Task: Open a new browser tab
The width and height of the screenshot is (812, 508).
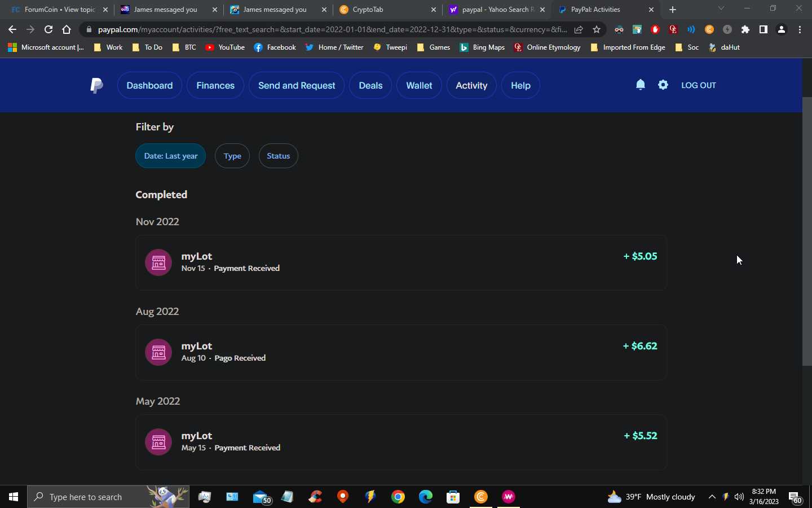Action: [x=673, y=10]
